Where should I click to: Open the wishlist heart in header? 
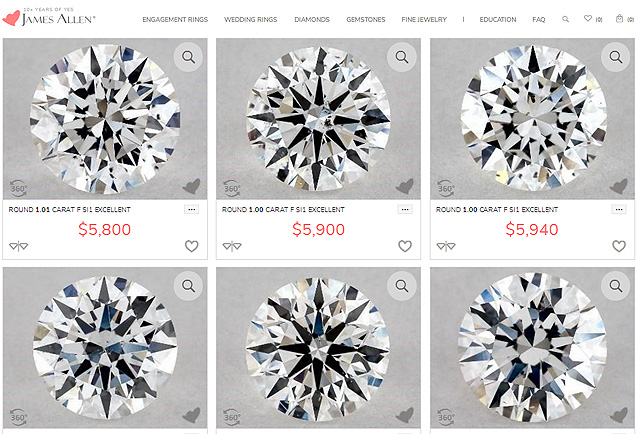coord(590,19)
